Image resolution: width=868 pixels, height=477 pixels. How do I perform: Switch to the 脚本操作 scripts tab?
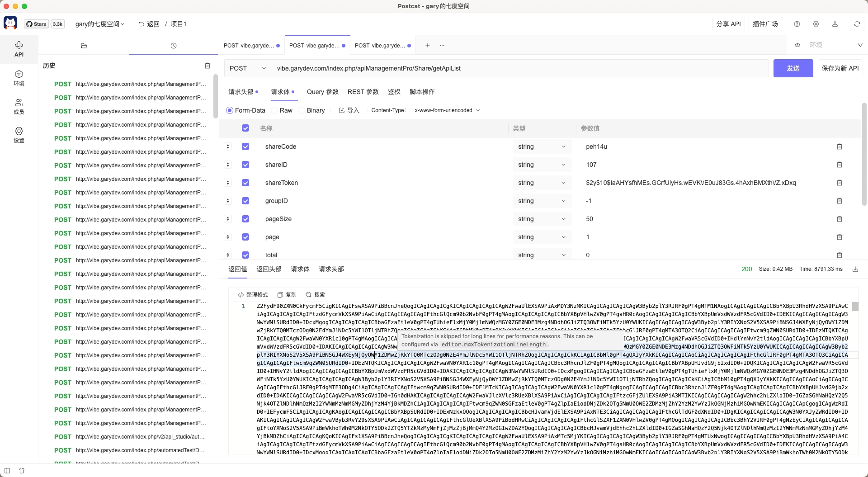click(422, 92)
